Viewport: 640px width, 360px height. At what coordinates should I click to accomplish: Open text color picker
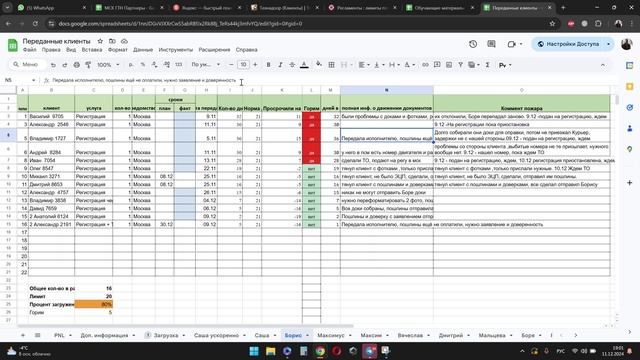(304, 65)
